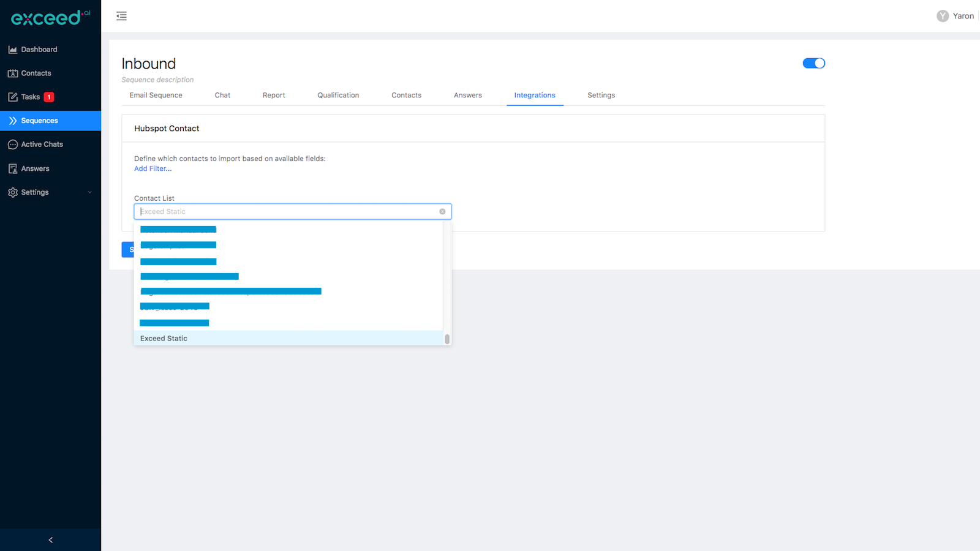Click inside the Contact List input field
This screenshot has height=551, width=980.
[x=276, y=211]
